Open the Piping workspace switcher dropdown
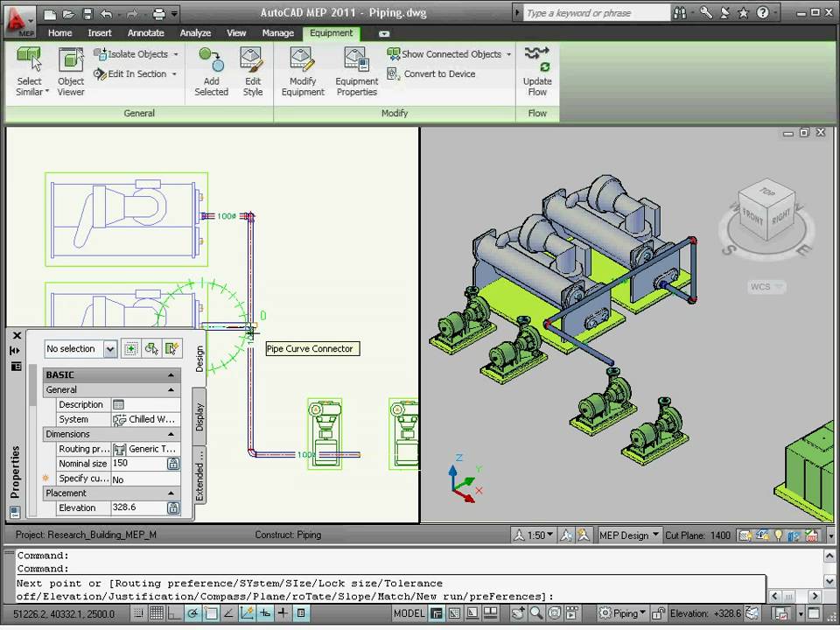The height and width of the screenshot is (630, 840). pyautogui.click(x=623, y=613)
